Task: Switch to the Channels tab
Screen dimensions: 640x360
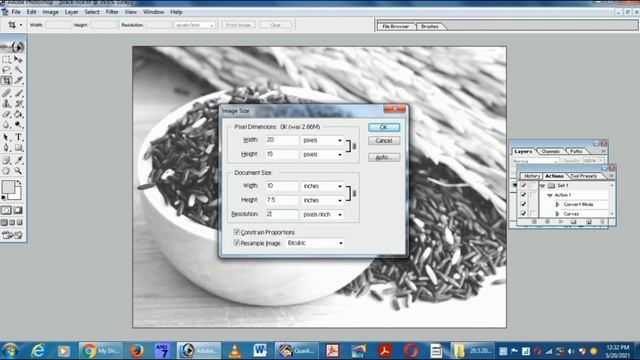Action: 551,151
